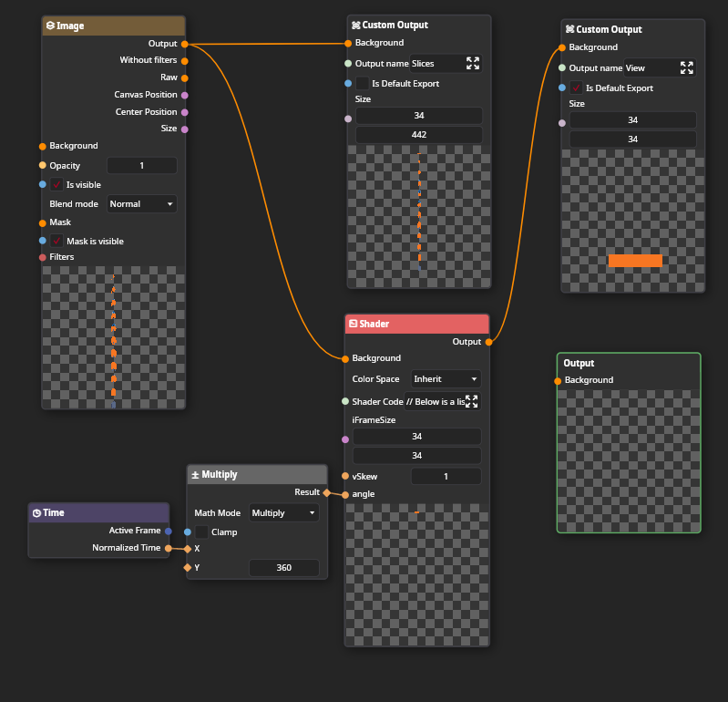
Task: Click the orange preview in View output
Action: coord(635,261)
